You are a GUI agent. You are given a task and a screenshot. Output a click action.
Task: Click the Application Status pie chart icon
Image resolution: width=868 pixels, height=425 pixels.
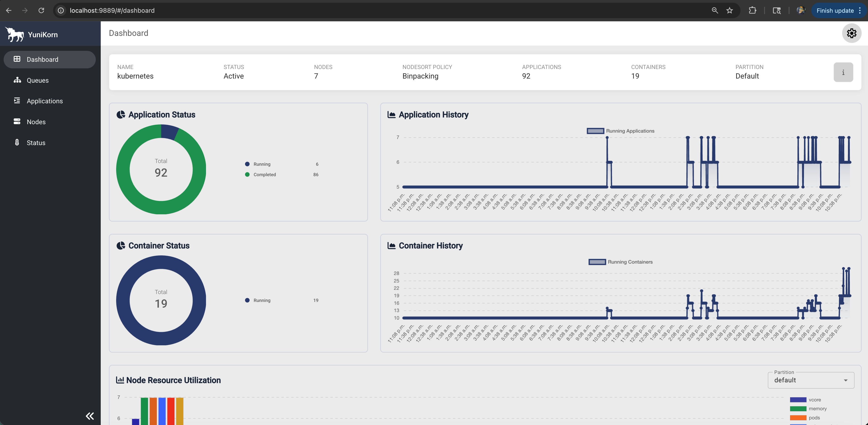pos(121,114)
